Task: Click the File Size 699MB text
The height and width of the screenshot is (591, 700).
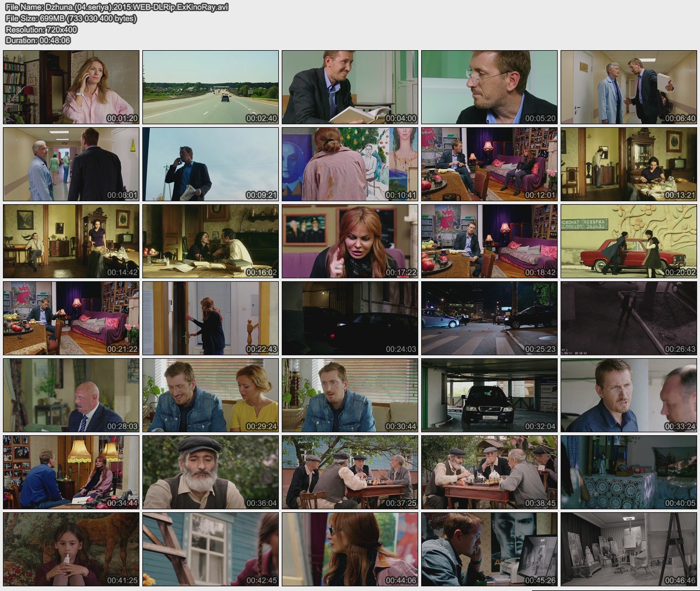Action: (x=71, y=18)
